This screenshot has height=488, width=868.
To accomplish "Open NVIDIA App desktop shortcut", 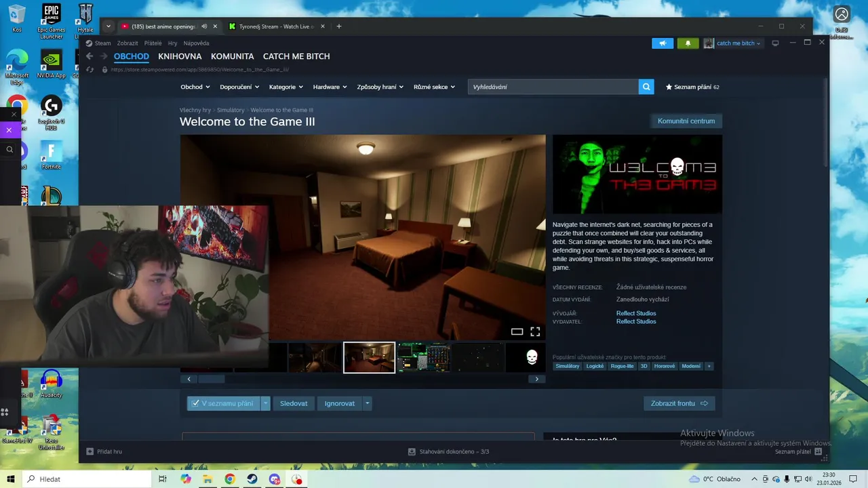I will [52, 64].
